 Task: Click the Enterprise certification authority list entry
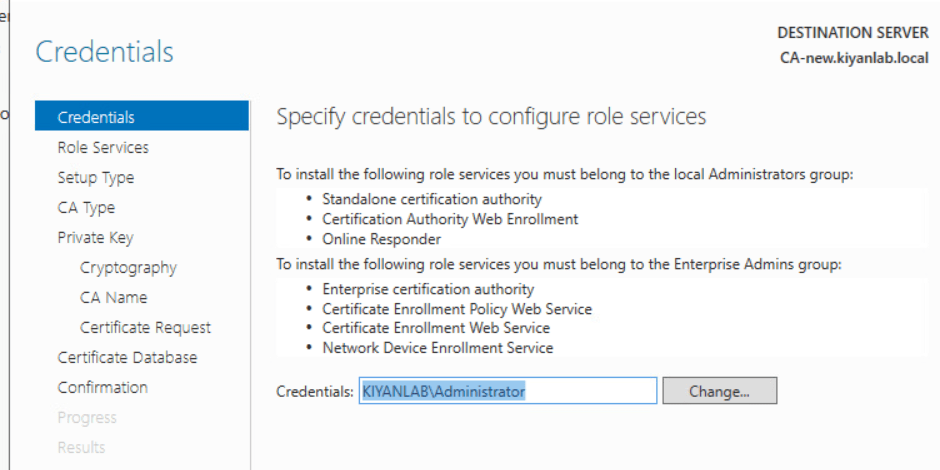point(428,289)
